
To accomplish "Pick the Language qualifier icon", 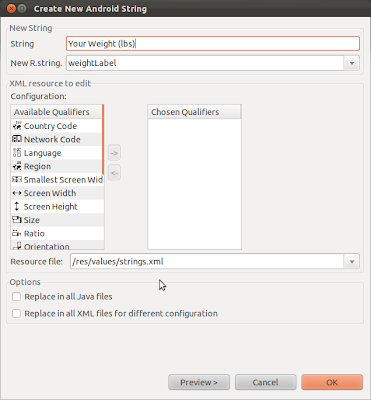I will tap(17, 153).
